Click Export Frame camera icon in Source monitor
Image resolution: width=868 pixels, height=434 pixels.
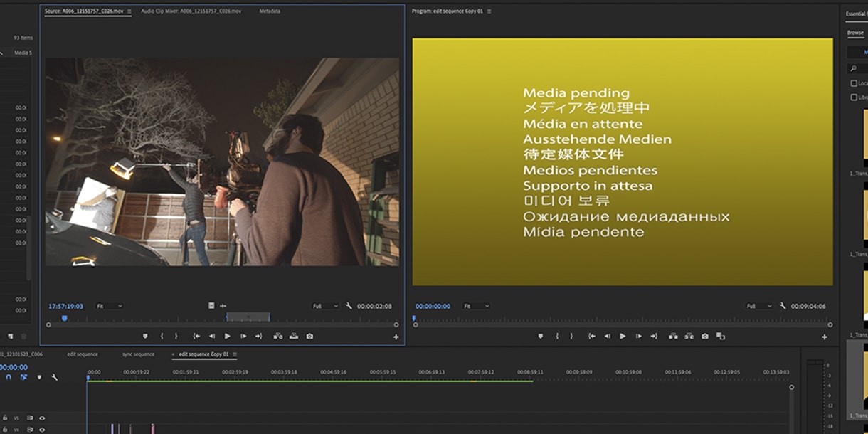tap(309, 336)
